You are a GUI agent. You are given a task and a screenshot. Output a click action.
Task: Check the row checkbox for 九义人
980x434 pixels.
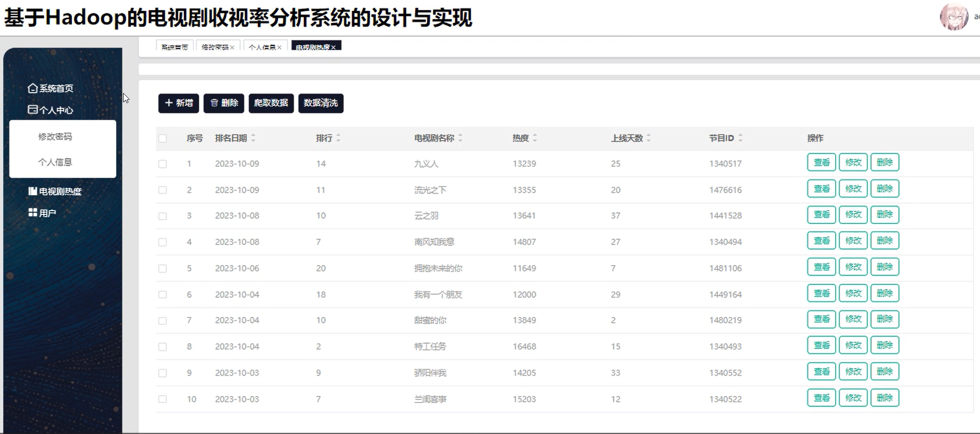click(163, 164)
